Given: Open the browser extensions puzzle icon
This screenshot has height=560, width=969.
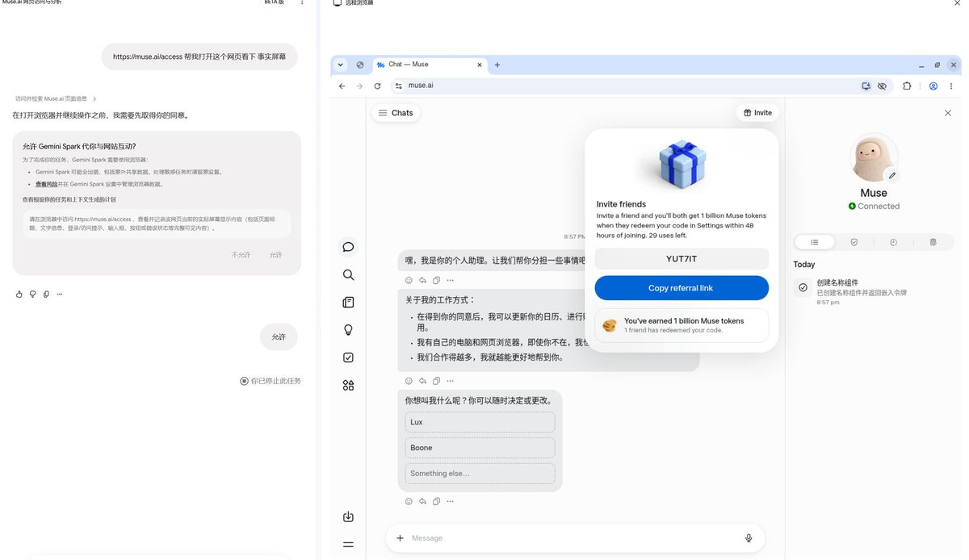Looking at the screenshot, I should coord(907,86).
